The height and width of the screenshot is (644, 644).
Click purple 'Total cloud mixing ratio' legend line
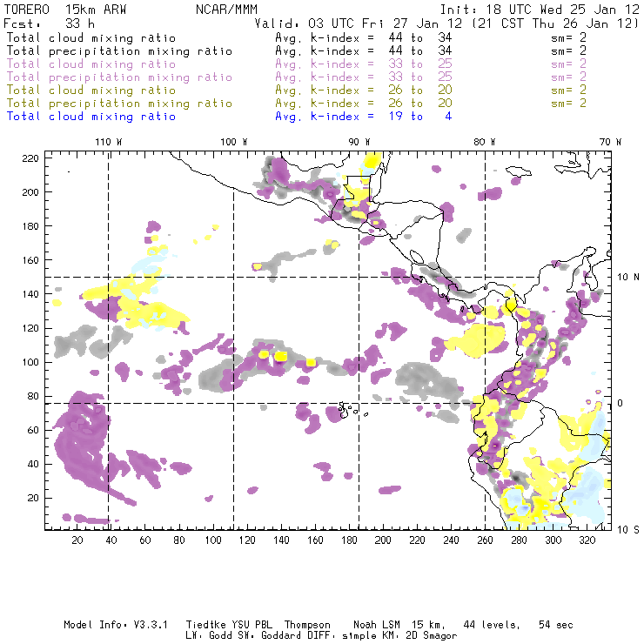coord(91,64)
